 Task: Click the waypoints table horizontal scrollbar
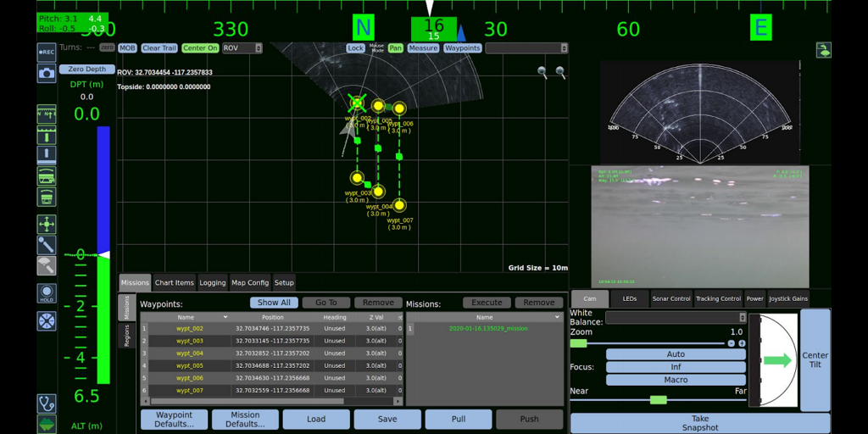coord(247,401)
